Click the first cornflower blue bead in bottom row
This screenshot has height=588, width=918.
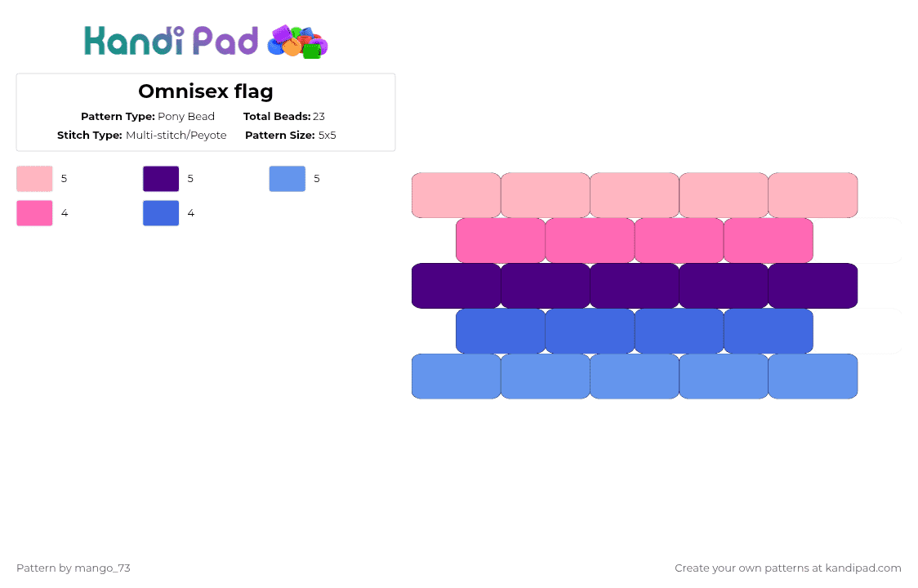[456, 376]
